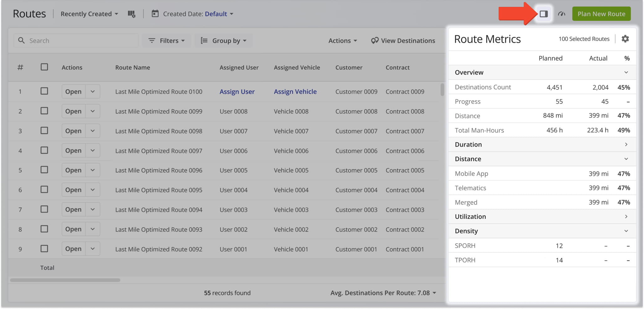Viewport: 644px width, 309px height.
Task: Toggle the Route Metrics side panel icon
Action: [543, 14]
